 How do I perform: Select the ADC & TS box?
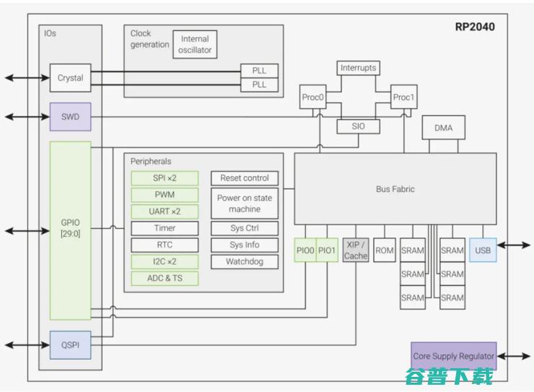click(165, 278)
